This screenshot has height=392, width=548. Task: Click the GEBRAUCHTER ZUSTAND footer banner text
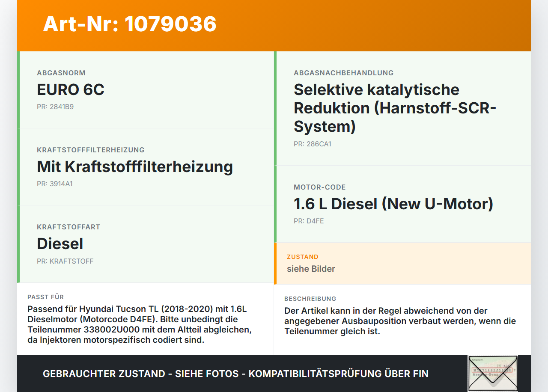pyautogui.click(x=235, y=374)
